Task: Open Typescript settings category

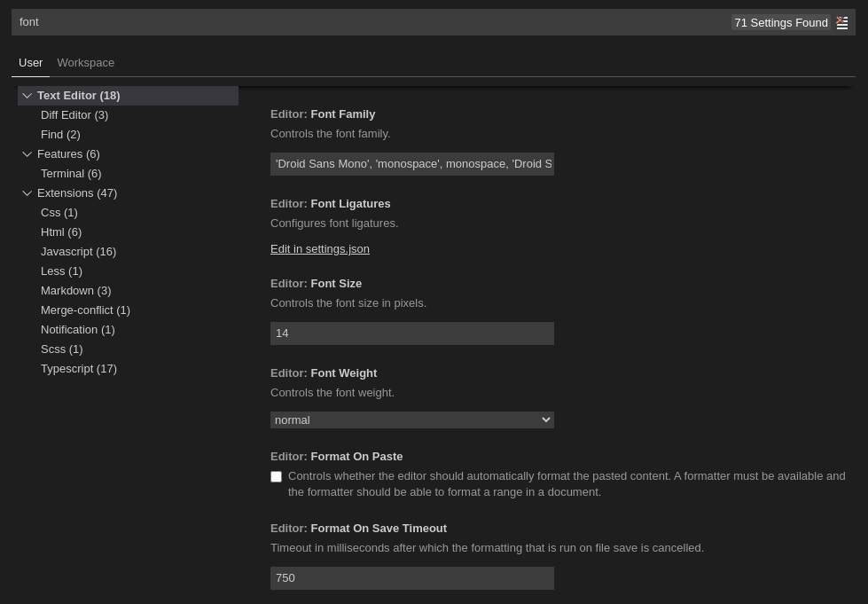Action: click(x=78, y=368)
